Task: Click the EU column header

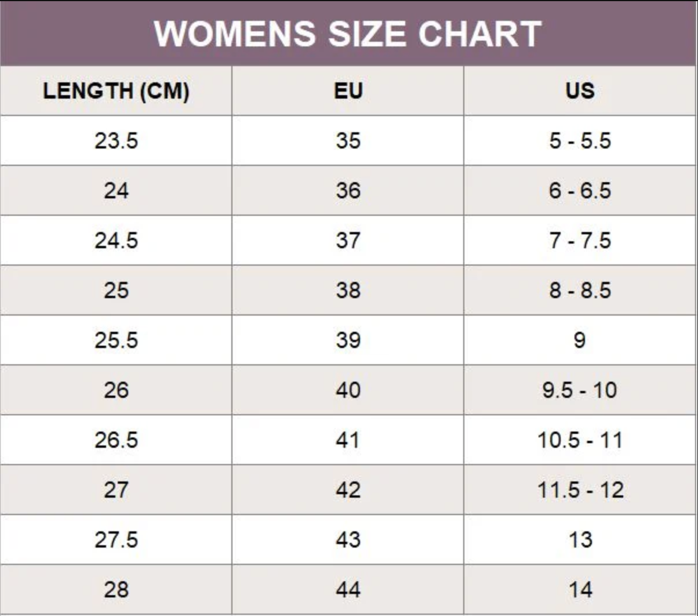Action: pyautogui.click(x=348, y=92)
